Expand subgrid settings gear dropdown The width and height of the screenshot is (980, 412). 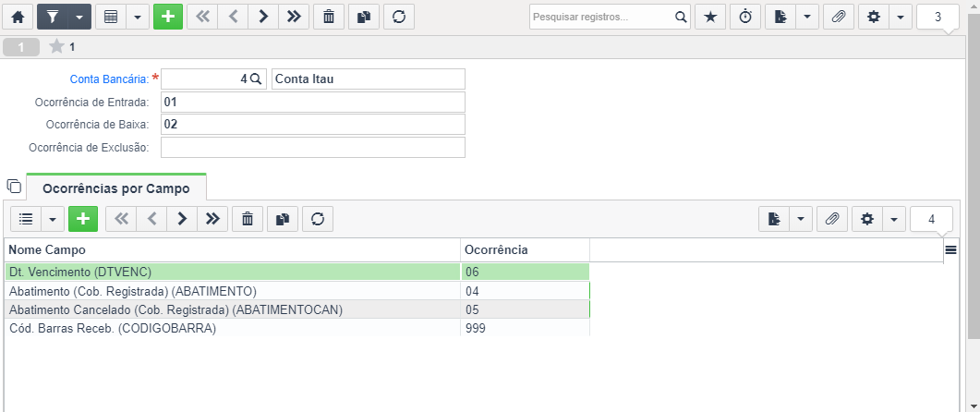894,219
